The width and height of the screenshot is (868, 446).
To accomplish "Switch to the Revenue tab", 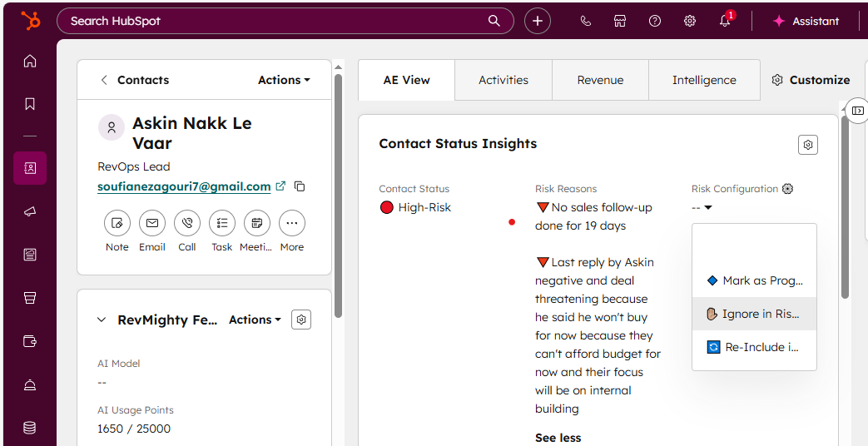I will coord(600,80).
